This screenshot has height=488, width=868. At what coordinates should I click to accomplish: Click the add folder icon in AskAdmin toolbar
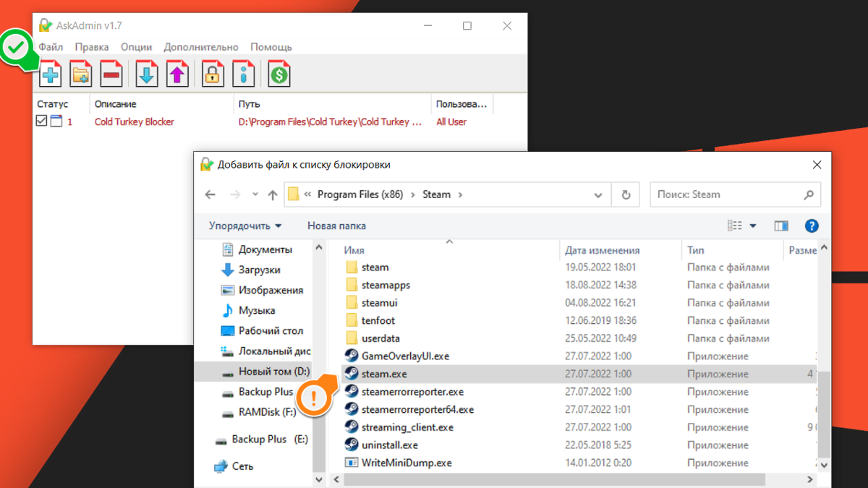pos(80,74)
